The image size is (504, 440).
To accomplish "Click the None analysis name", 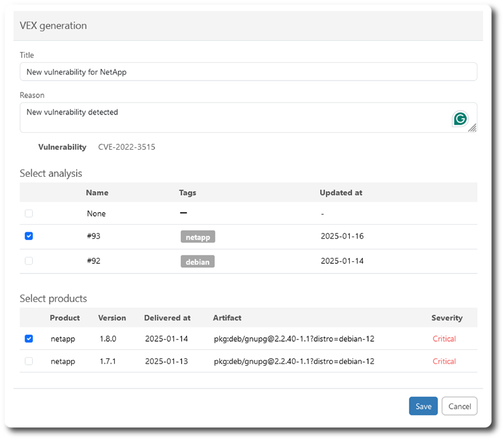I will [x=96, y=213].
